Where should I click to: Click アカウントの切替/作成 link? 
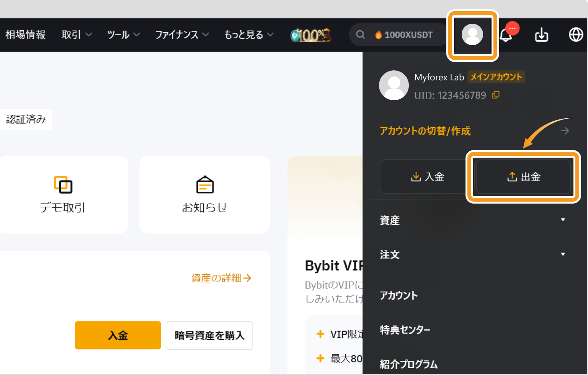[425, 131]
